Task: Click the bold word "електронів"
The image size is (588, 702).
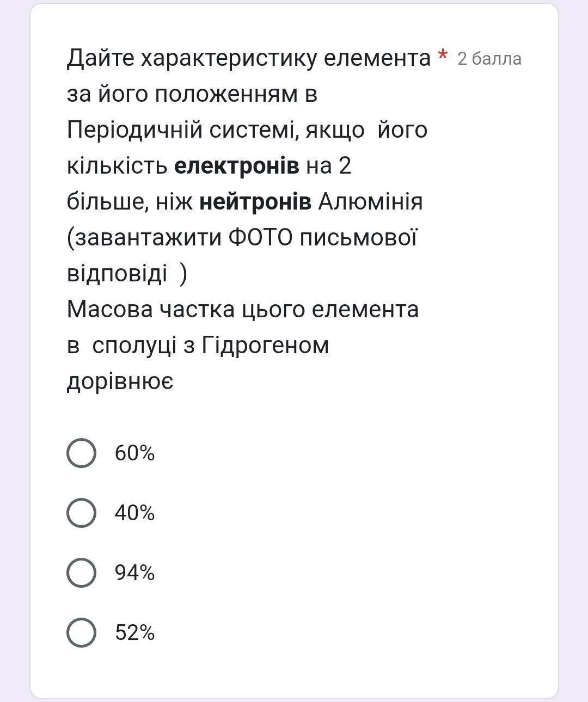Action: [x=236, y=166]
